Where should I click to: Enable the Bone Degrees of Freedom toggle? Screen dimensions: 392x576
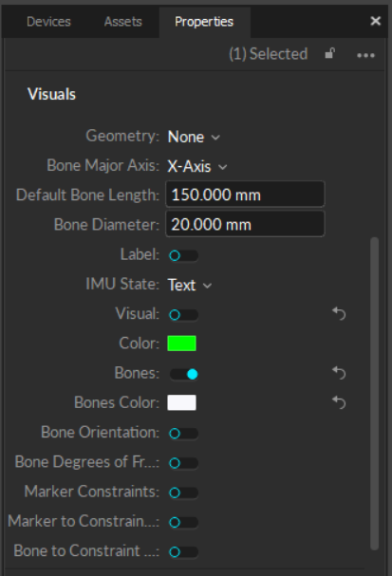[x=183, y=463]
